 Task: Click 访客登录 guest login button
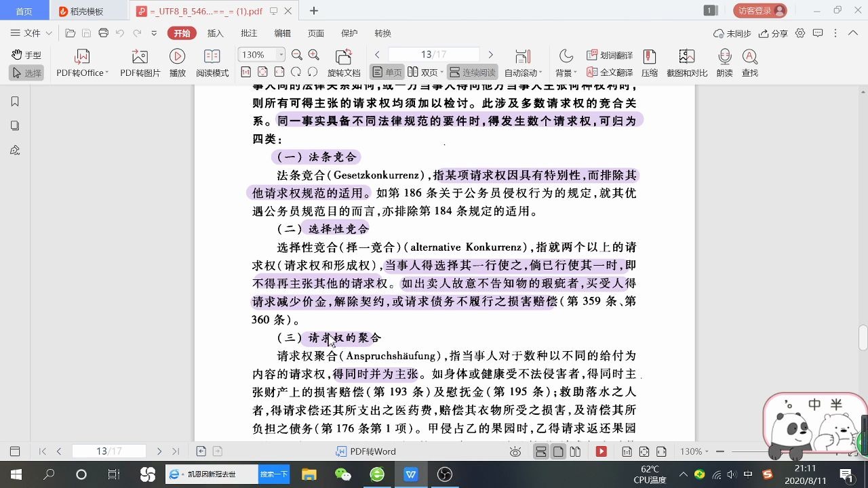760,11
